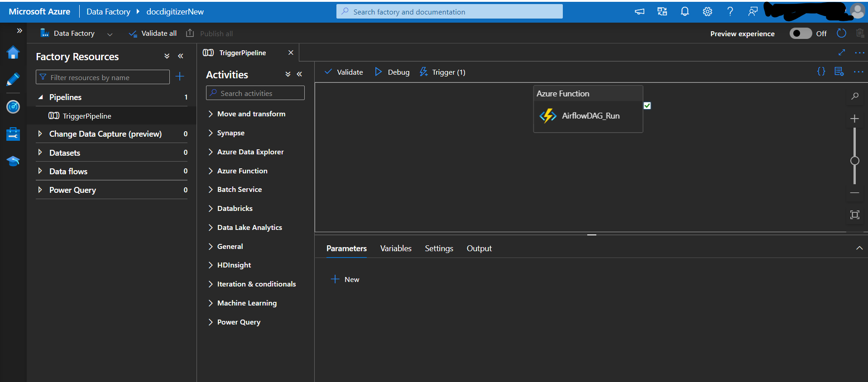Zoom in canvas with plus icon

coord(854,119)
